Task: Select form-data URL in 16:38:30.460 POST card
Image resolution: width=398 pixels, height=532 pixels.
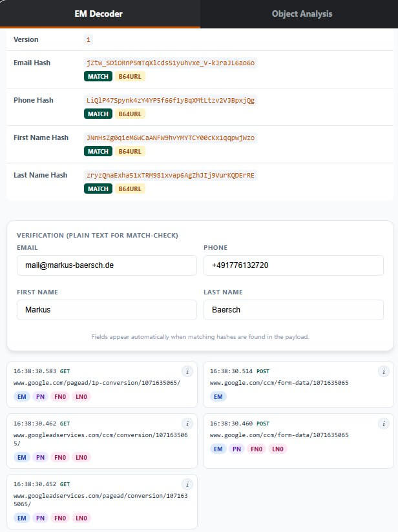Action: point(279,435)
